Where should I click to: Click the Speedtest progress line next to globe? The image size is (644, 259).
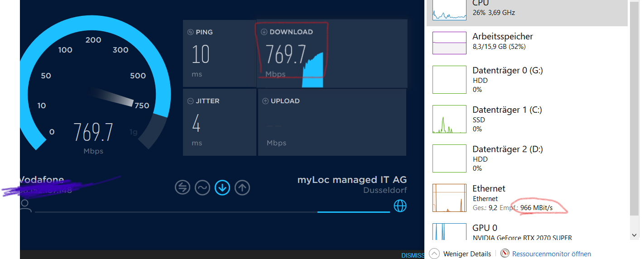[212, 211]
